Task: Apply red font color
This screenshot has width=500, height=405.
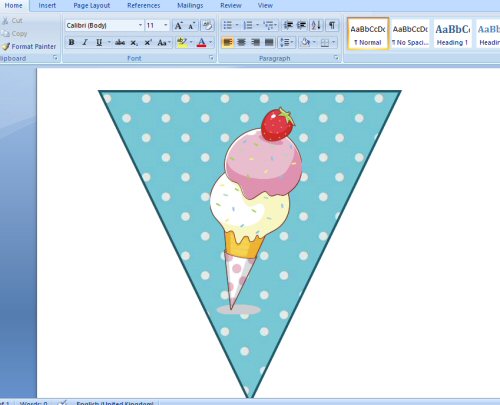Action: point(201,42)
